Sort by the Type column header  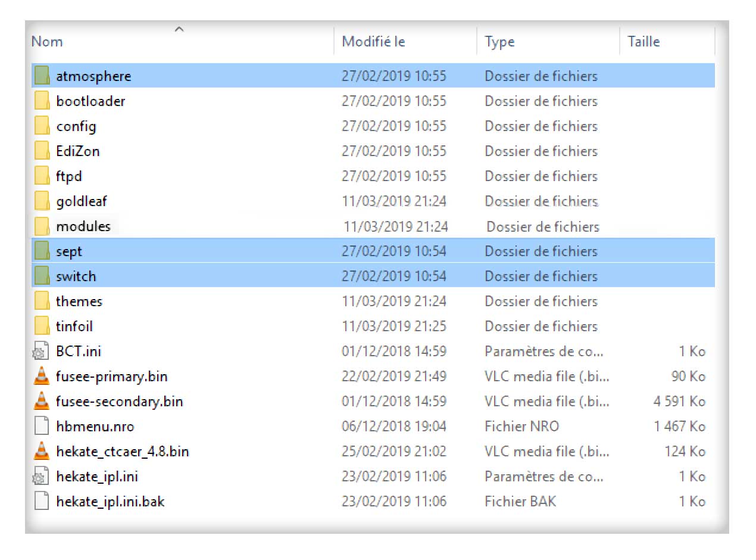[499, 42]
